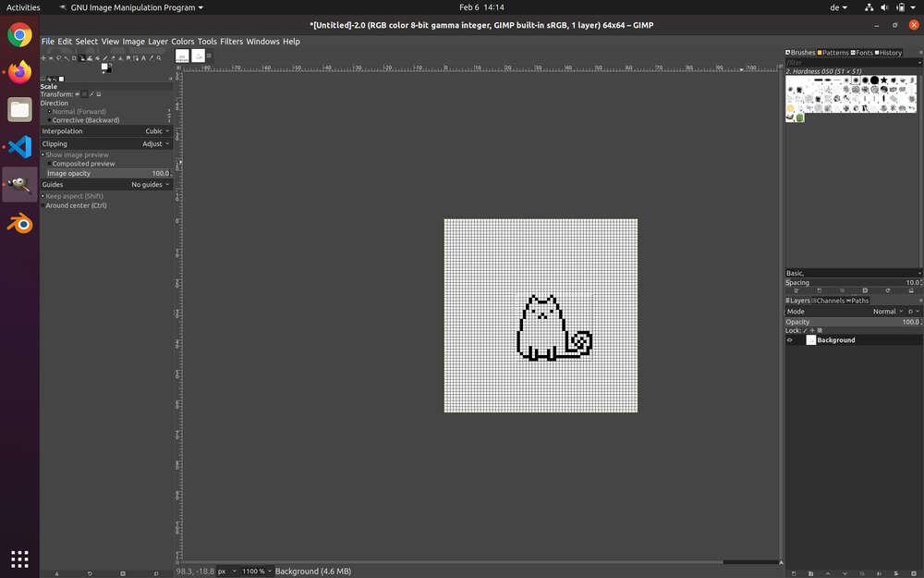Click the brush filter input field
The image size is (924, 578).
click(x=852, y=62)
